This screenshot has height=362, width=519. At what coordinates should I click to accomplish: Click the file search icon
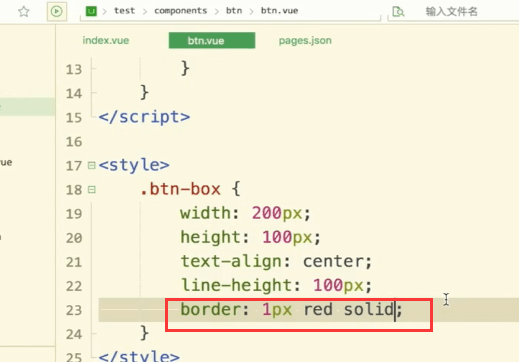coord(398,12)
